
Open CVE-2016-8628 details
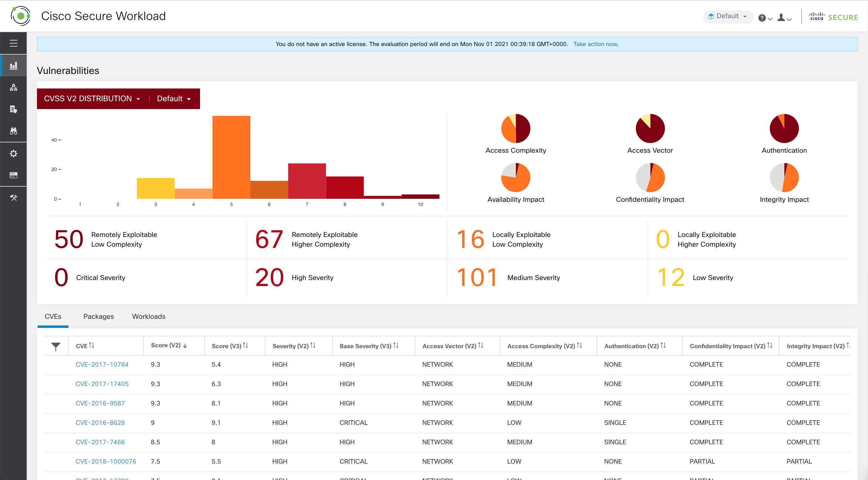point(100,423)
